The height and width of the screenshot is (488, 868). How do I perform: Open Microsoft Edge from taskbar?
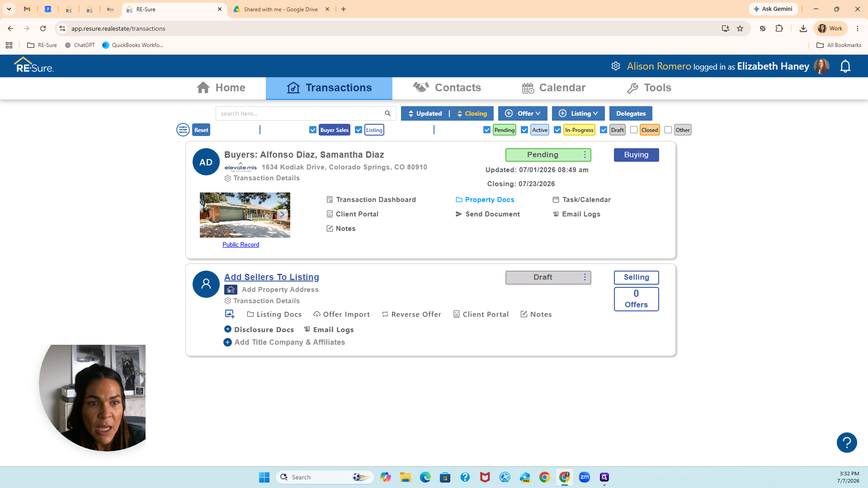425,477
